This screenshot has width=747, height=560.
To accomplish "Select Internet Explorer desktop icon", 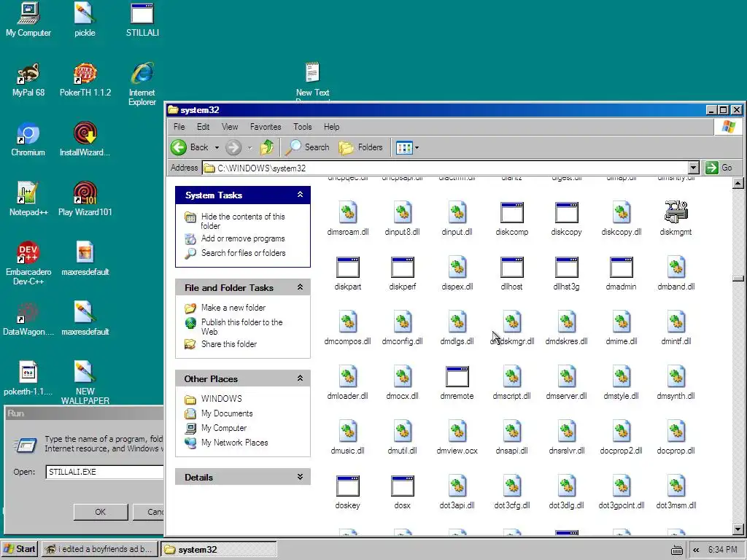I will [x=142, y=84].
